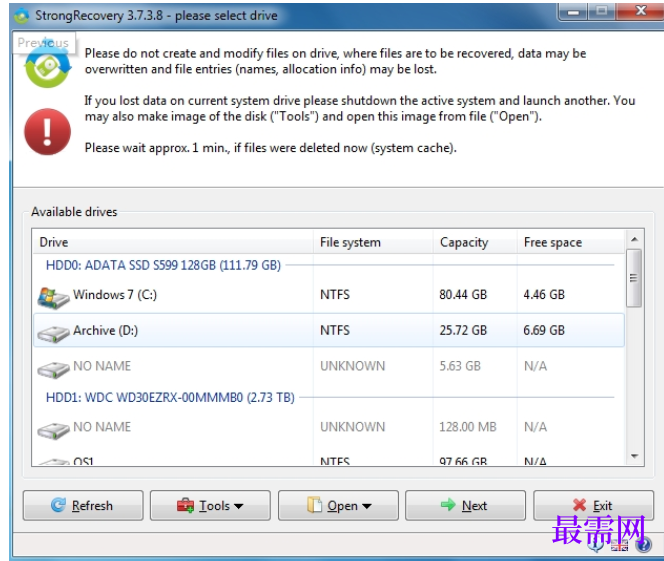Screen dimensions: 664x561
Task: Click the Refresh button
Action: tap(83, 505)
